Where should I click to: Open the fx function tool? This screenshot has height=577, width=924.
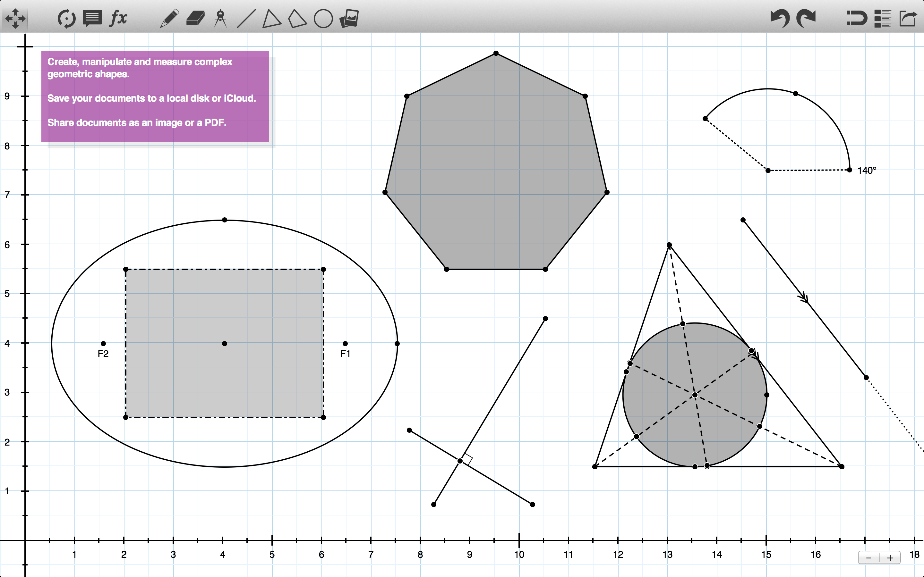(x=118, y=18)
